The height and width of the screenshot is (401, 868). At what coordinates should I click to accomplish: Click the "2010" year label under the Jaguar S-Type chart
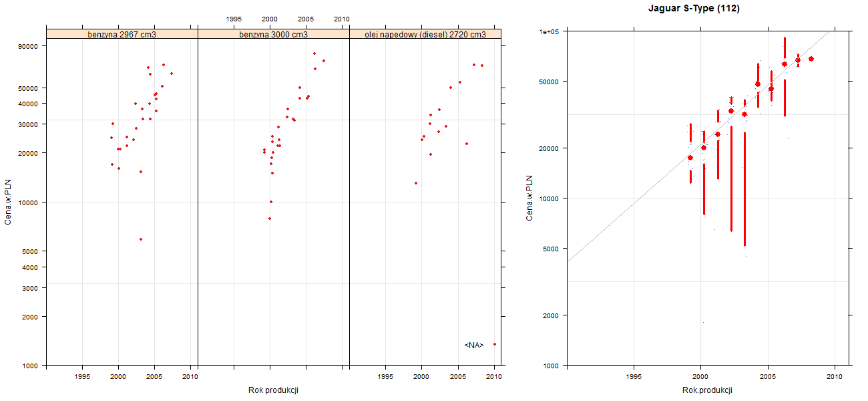pyautogui.click(x=835, y=377)
